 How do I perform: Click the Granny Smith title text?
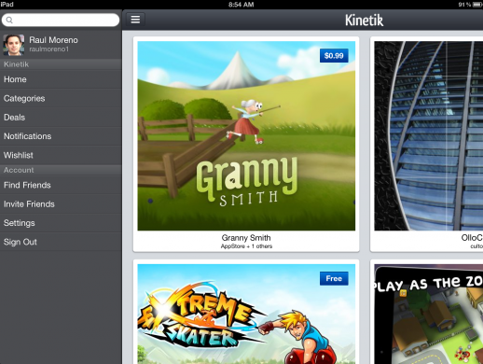pos(246,238)
